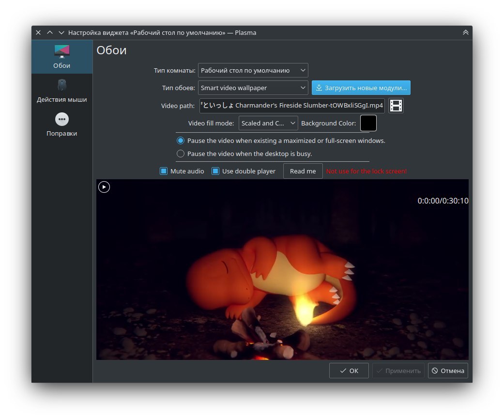Click the maximize chevron in title bar
504x420 pixels.
click(x=50, y=32)
